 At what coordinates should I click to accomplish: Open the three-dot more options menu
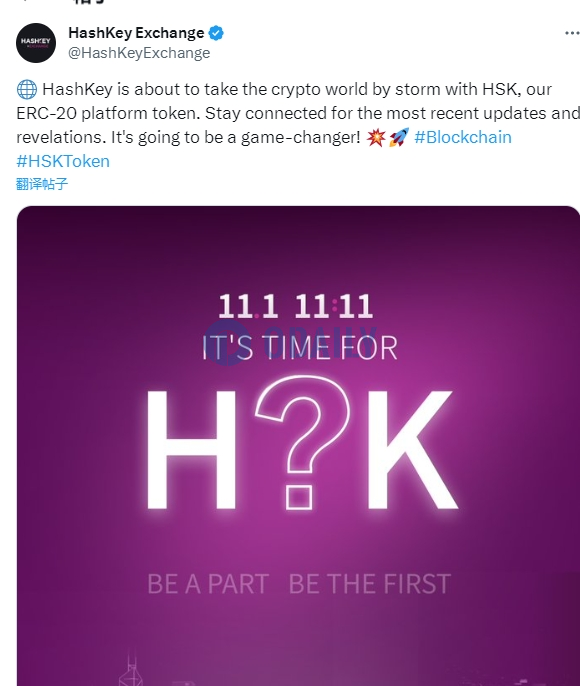click(572, 33)
